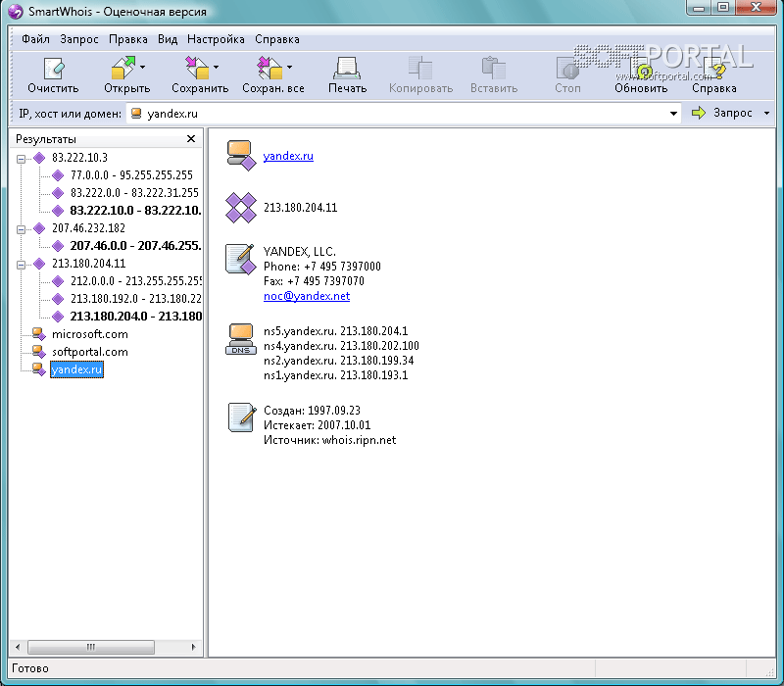
Task: Click the Открыть (open) toolbar icon
Action: (123, 68)
